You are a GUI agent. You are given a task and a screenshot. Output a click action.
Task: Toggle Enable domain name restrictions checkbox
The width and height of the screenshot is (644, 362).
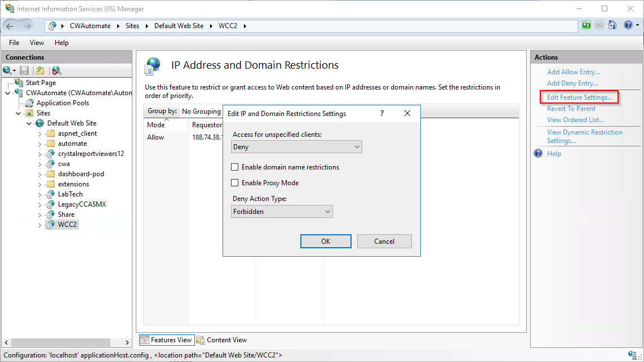[235, 167]
